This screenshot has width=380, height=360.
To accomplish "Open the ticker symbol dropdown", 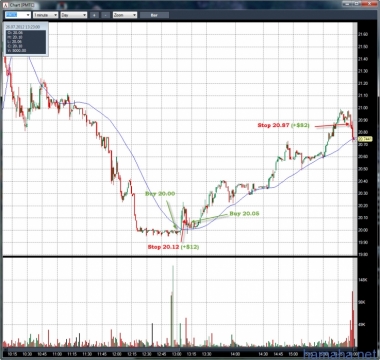I will (x=18, y=15).
